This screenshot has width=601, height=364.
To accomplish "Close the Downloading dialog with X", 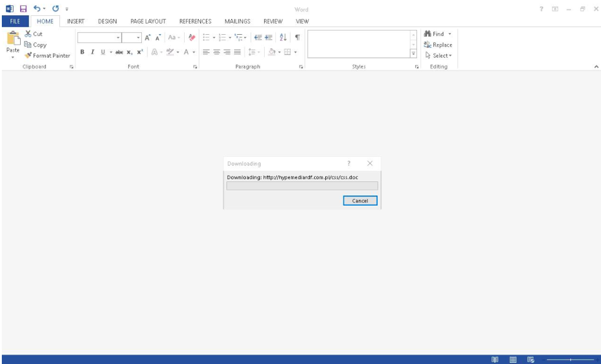I will coord(370,164).
